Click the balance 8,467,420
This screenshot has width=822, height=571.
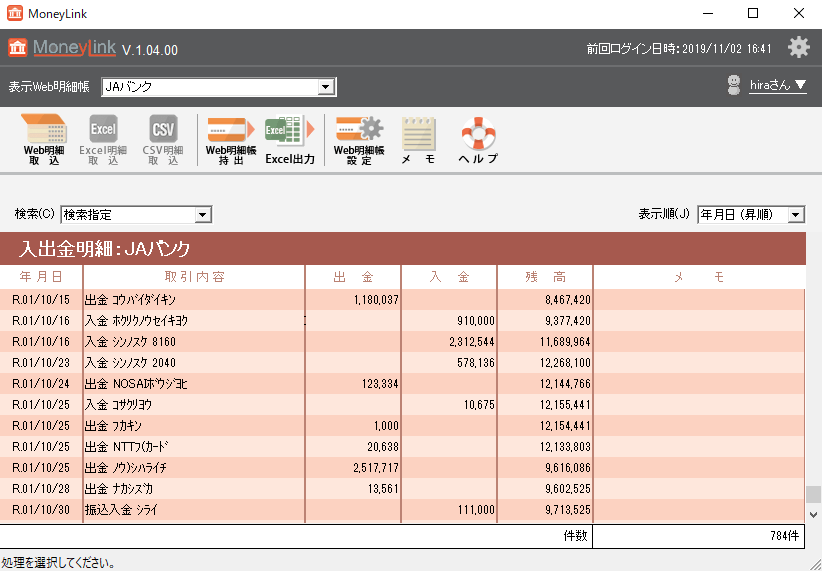[568, 300]
